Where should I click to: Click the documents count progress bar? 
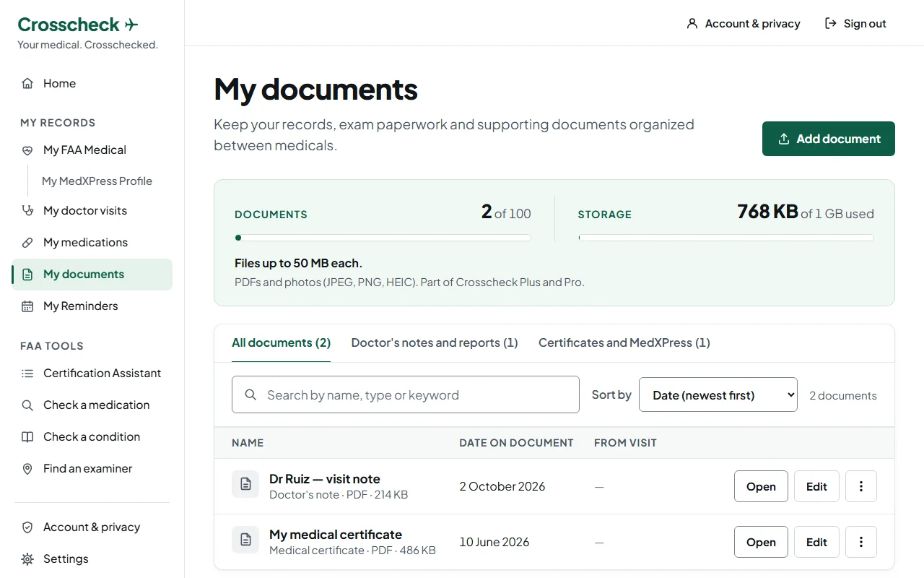pos(383,238)
